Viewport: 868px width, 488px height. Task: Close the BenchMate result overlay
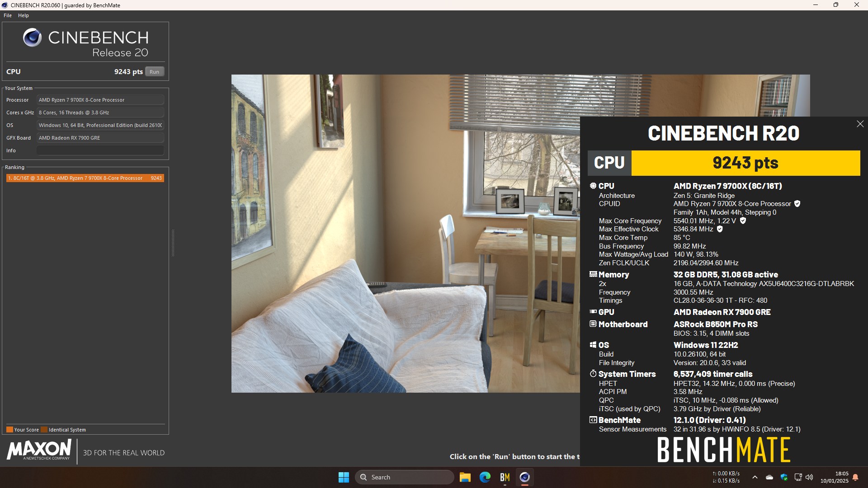[x=860, y=124]
